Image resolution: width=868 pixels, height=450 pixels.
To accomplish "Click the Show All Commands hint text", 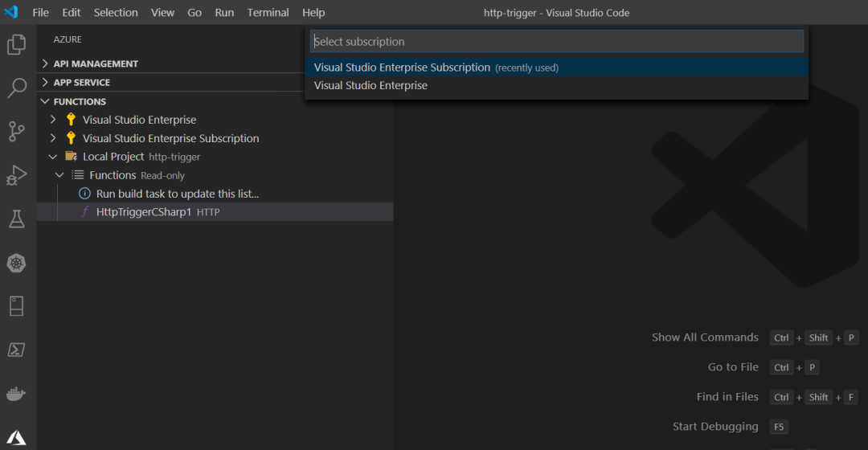I will [705, 337].
